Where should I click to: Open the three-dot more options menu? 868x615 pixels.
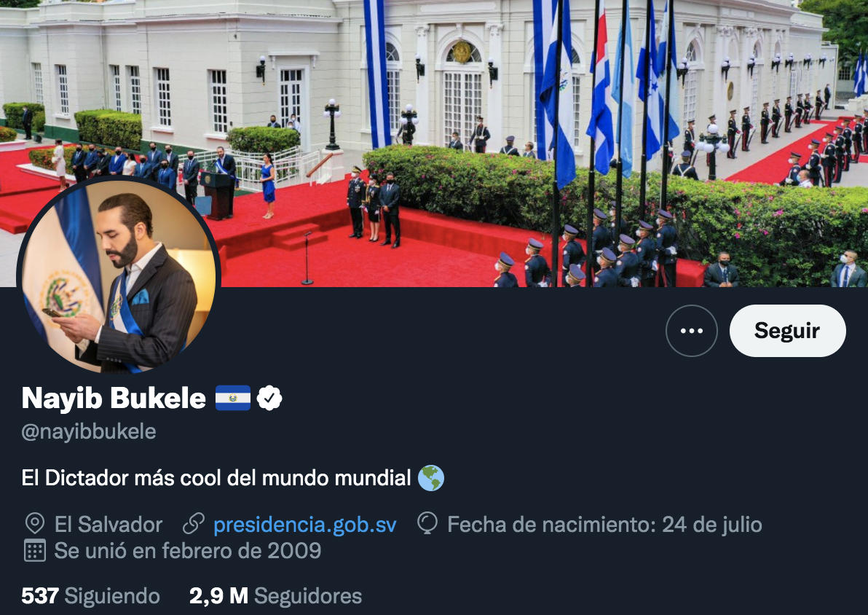click(x=691, y=331)
